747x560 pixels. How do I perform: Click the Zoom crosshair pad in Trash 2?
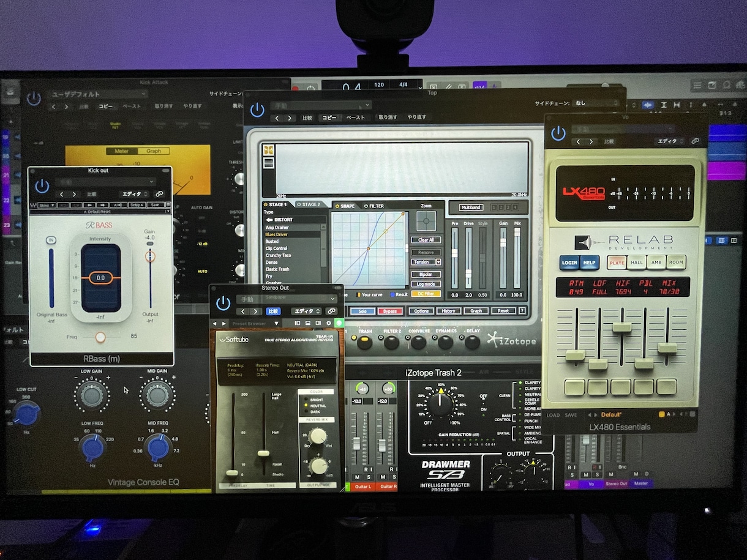(426, 221)
